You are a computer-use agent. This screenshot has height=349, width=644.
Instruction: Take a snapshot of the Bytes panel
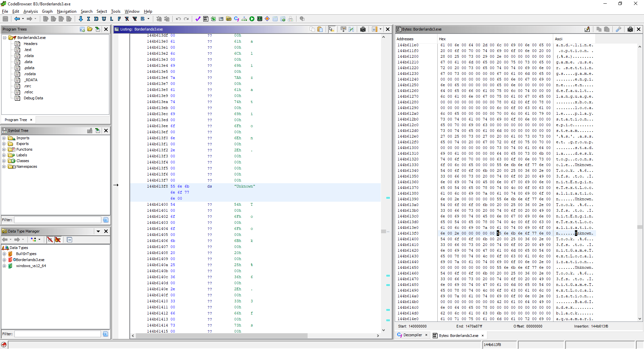[630, 29]
